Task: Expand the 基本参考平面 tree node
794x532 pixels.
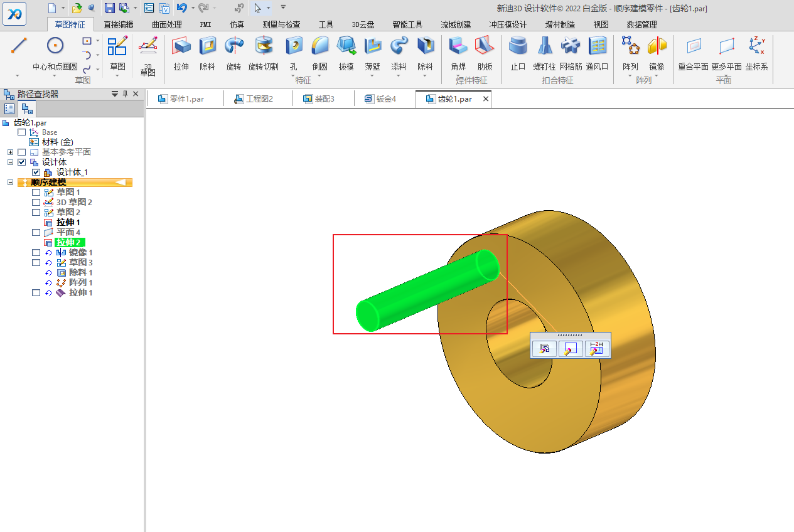Action: (10, 152)
